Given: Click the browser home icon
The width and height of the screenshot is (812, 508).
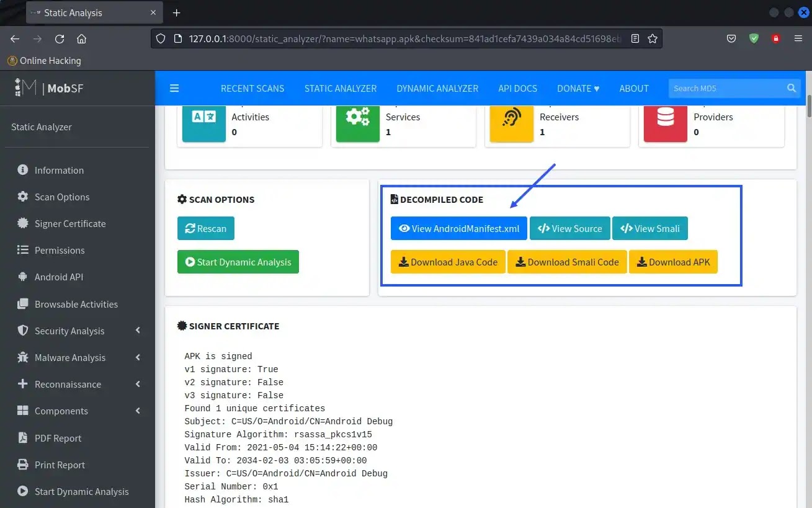Looking at the screenshot, I should 81,38.
